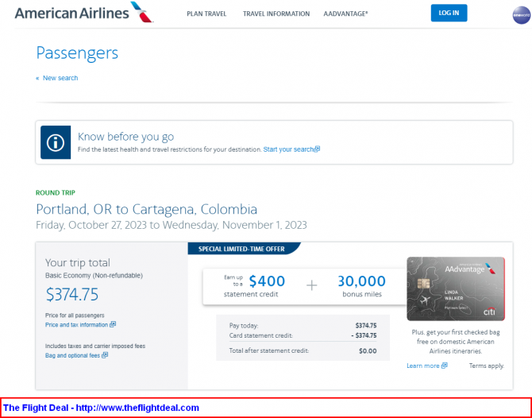Open Bag and optional fees link
This screenshot has height=418, width=532.
pyautogui.click(x=72, y=355)
